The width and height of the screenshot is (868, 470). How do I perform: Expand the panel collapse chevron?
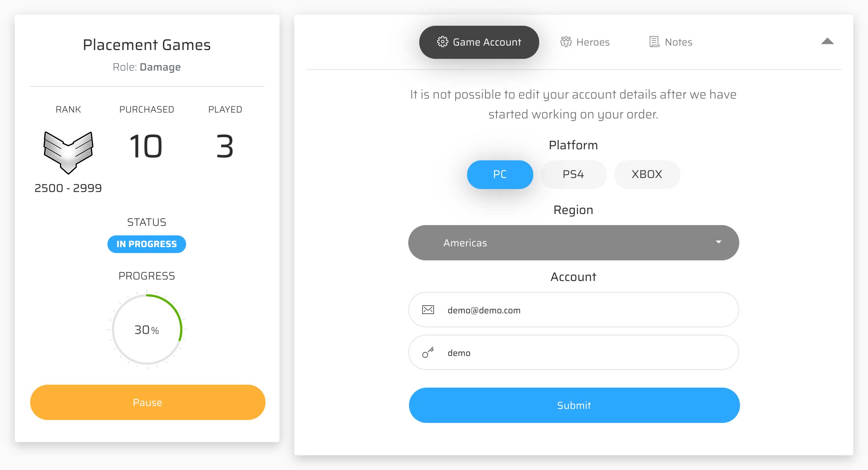click(828, 42)
